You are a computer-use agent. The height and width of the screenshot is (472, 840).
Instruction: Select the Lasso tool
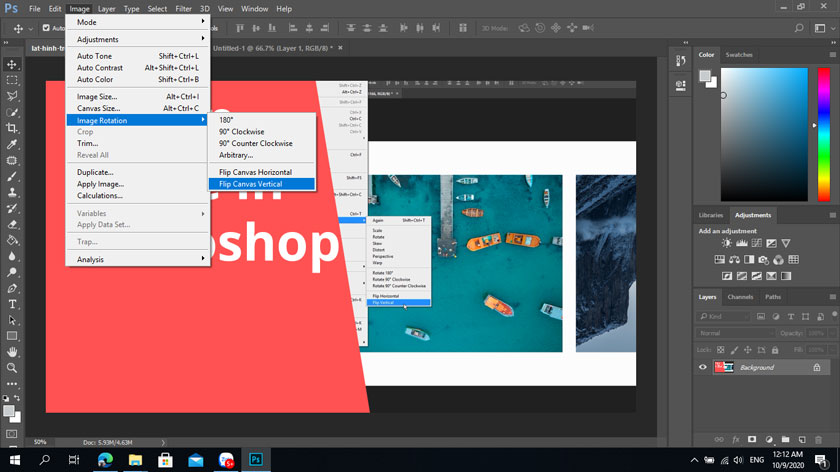(12, 96)
